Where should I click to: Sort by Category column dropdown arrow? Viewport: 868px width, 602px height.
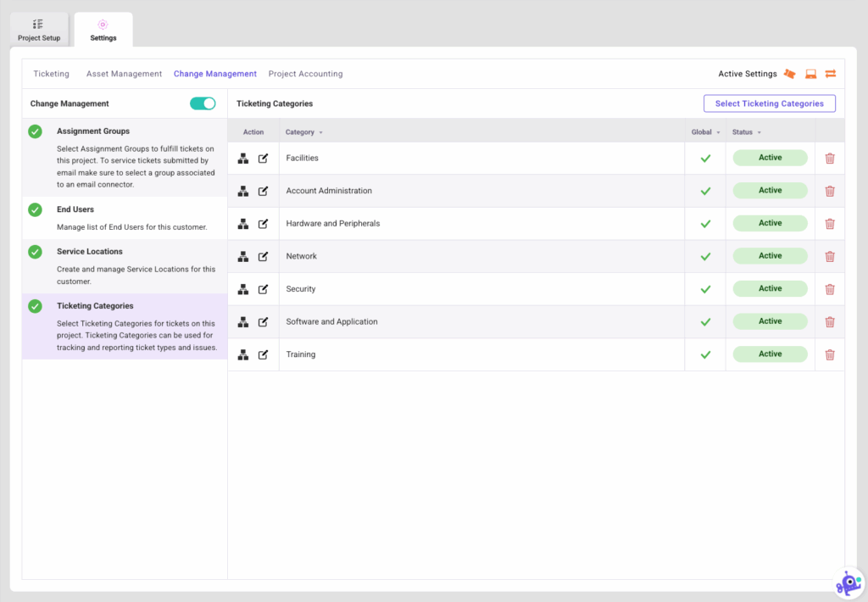320,132
